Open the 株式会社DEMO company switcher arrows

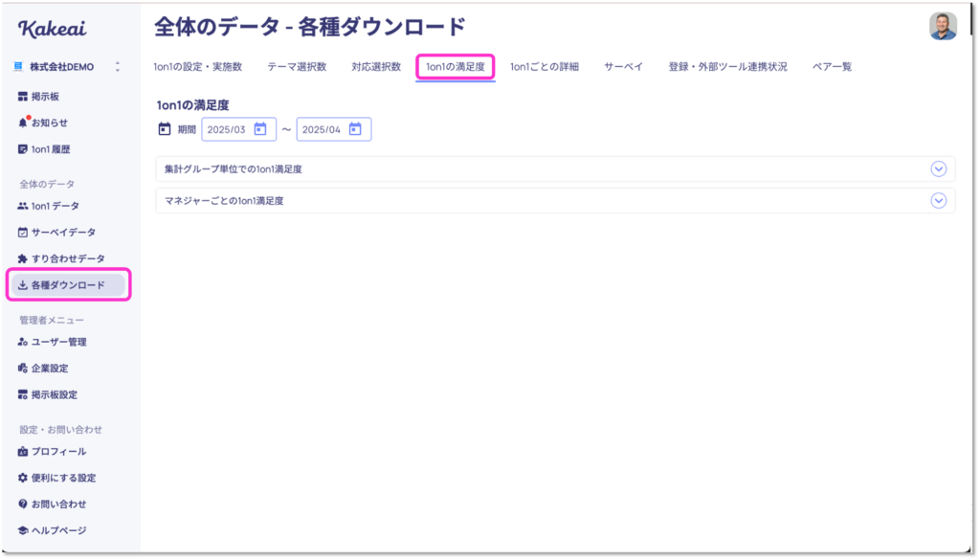[118, 67]
